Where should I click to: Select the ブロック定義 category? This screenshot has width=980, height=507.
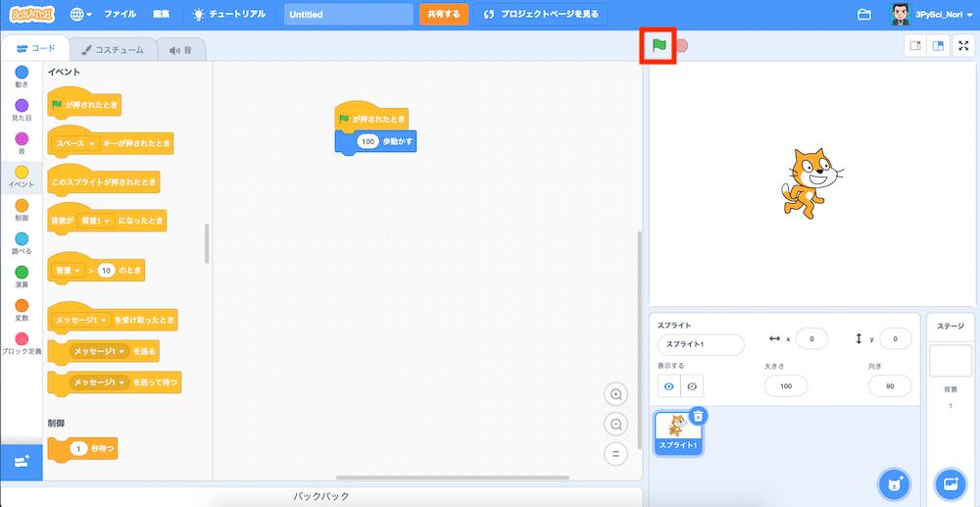click(x=22, y=344)
